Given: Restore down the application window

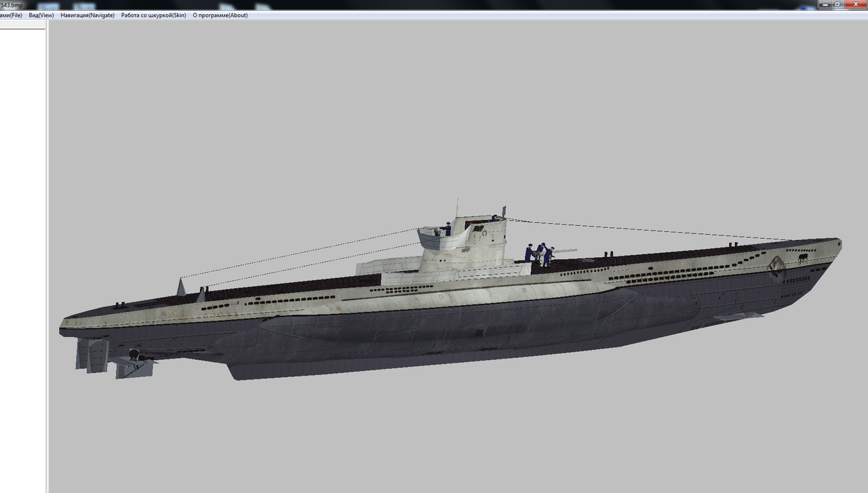Looking at the screenshot, I should (838, 4).
